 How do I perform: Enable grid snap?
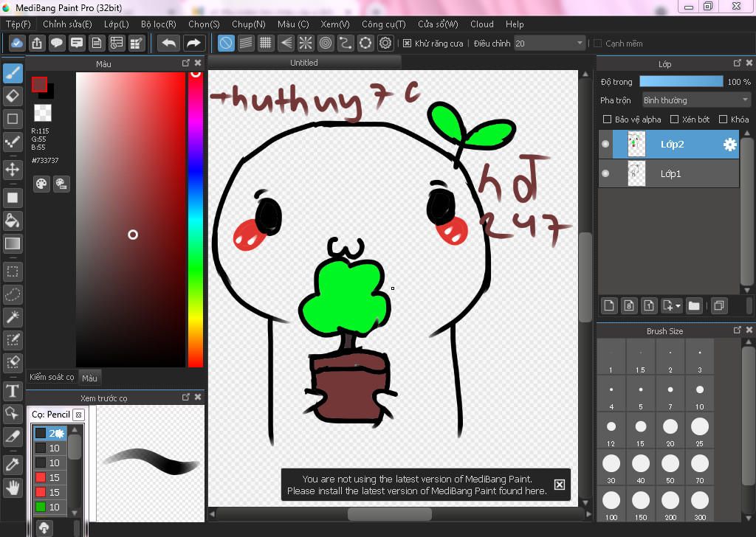coord(265,44)
